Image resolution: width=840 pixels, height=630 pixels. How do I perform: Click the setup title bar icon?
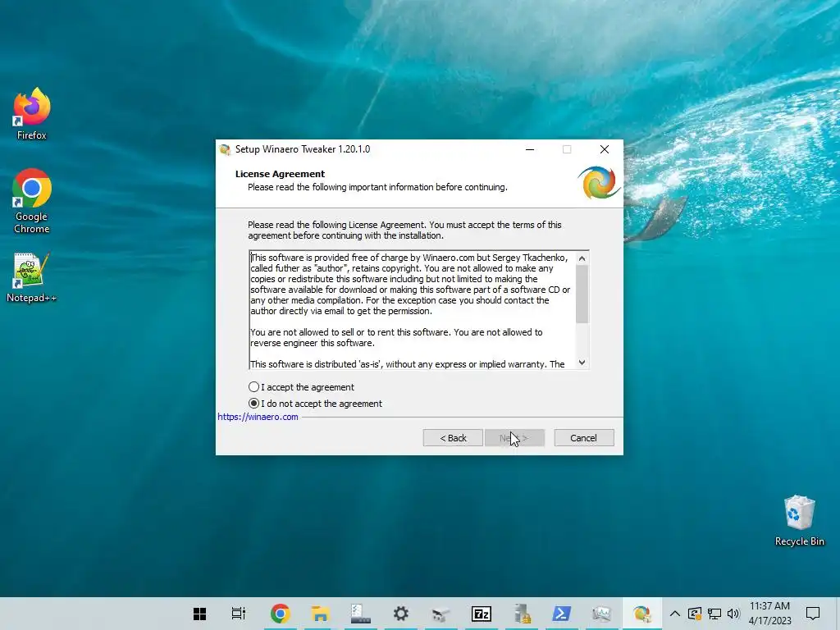click(225, 149)
